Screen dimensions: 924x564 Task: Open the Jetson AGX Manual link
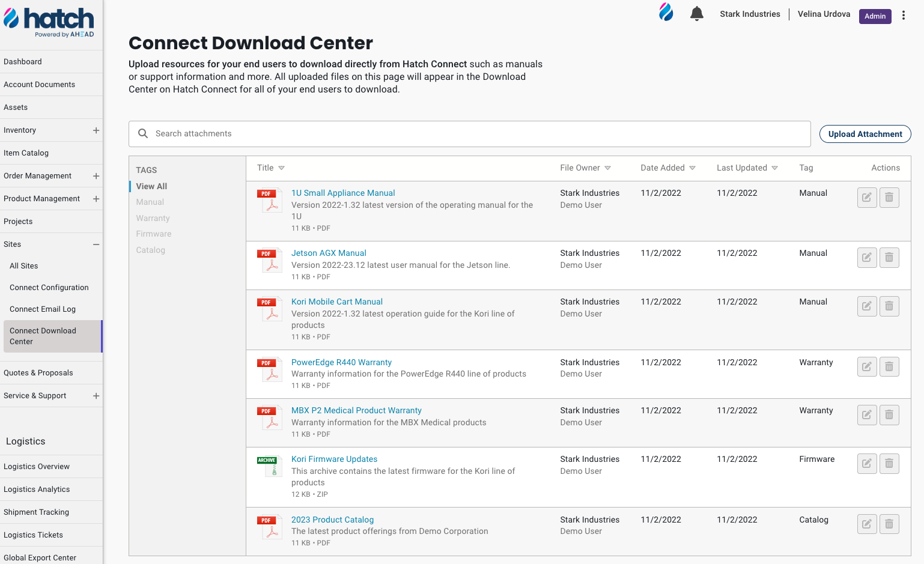coord(329,253)
